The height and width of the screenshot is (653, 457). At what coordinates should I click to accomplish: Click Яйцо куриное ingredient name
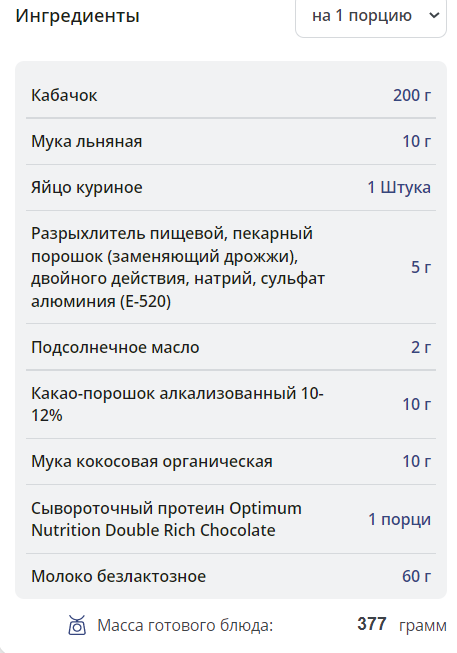87,187
